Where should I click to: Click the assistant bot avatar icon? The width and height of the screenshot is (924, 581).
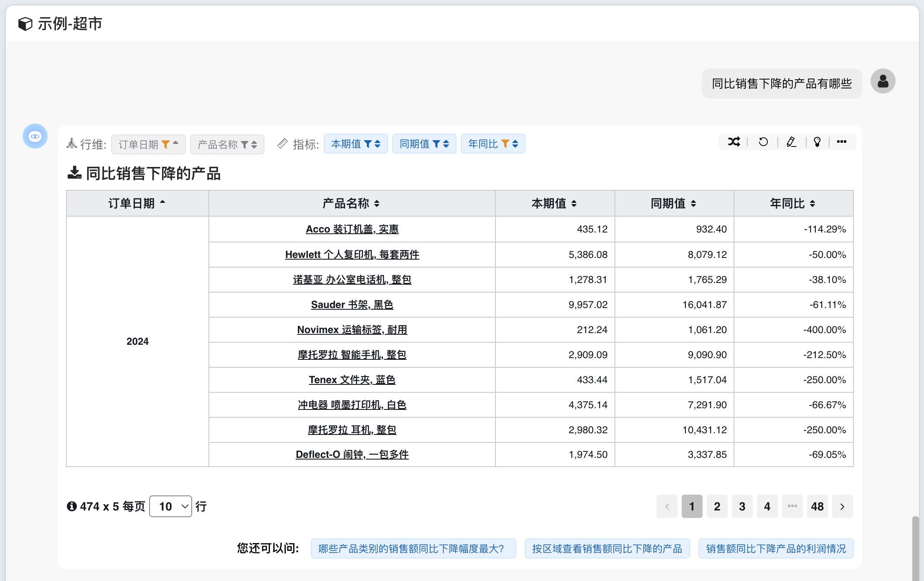coord(35,136)
